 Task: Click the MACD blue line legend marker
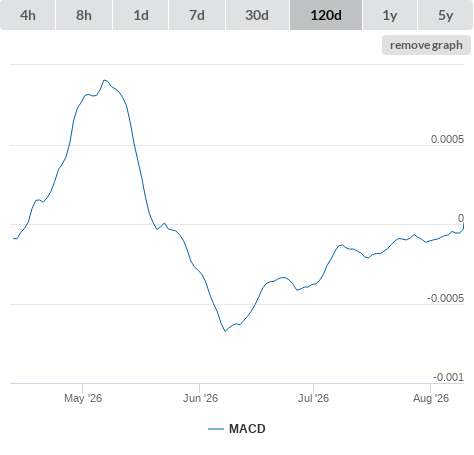point(216,429)
